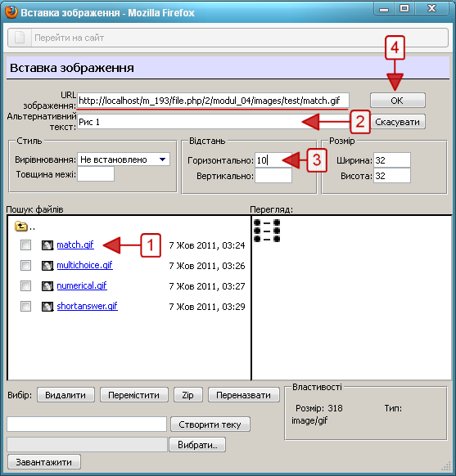Click the image icon beside numerical.gif
This screenshot has height=476, width=456.
pos(47,286)
